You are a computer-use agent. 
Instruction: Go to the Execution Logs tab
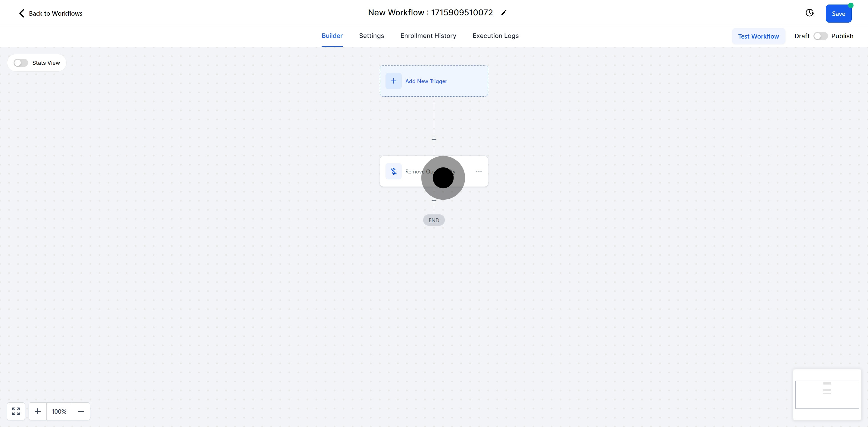point(495,36)
